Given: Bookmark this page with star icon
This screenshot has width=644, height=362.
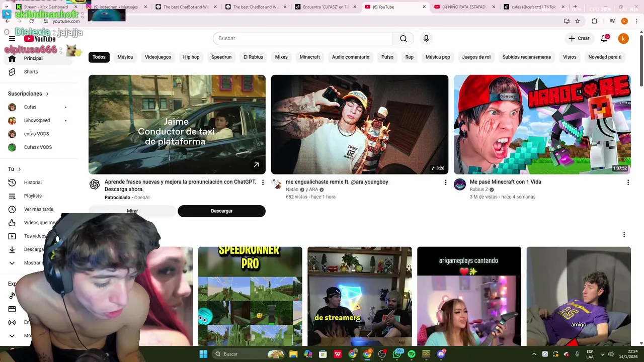Looking at the screenshot, I should 578,21.
